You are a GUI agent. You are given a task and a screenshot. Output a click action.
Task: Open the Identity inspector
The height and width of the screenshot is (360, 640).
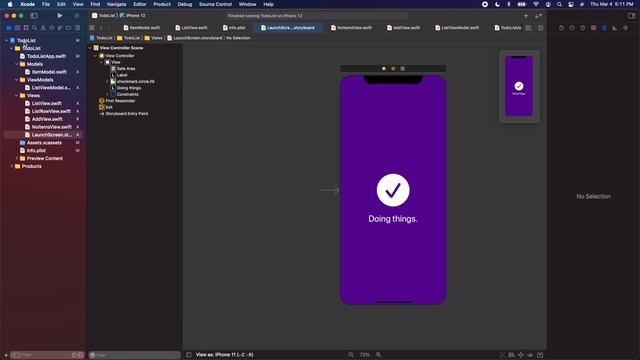593,28
